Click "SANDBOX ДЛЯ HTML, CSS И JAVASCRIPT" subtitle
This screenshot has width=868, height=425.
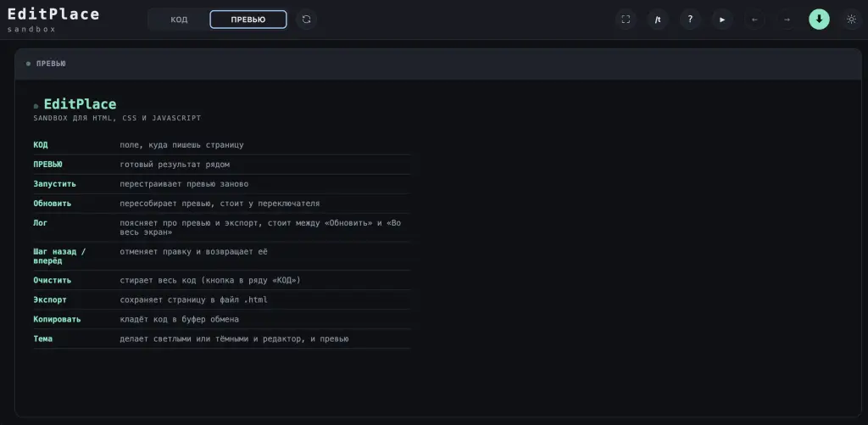pyautogui.click(x=117, y=118)
